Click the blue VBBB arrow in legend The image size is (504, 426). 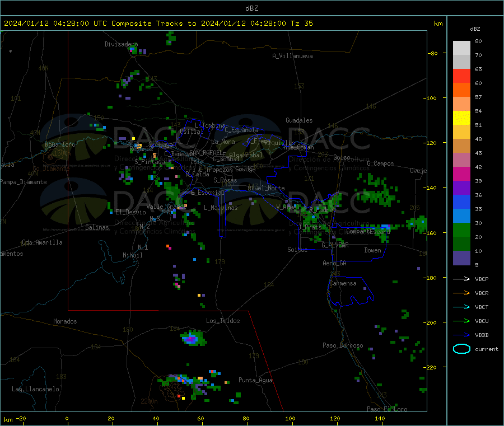coord(461,335)
